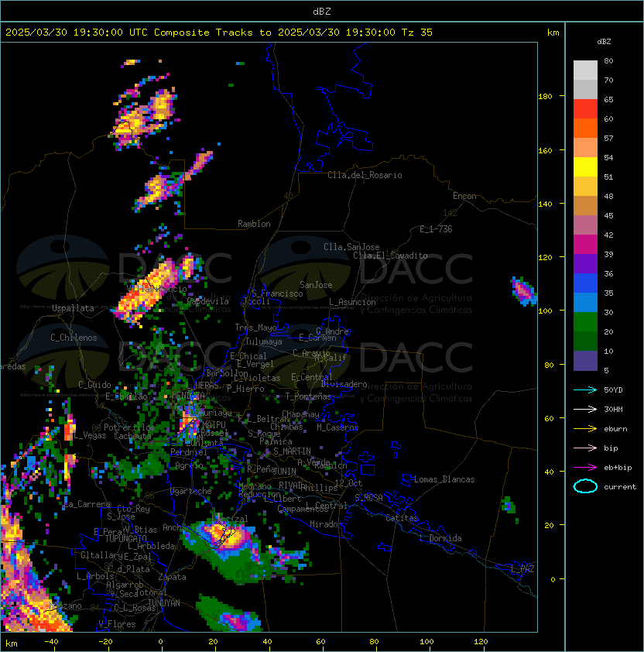
Task: Click the 'Divisadero' map label
Action: (x=344, y=384)
